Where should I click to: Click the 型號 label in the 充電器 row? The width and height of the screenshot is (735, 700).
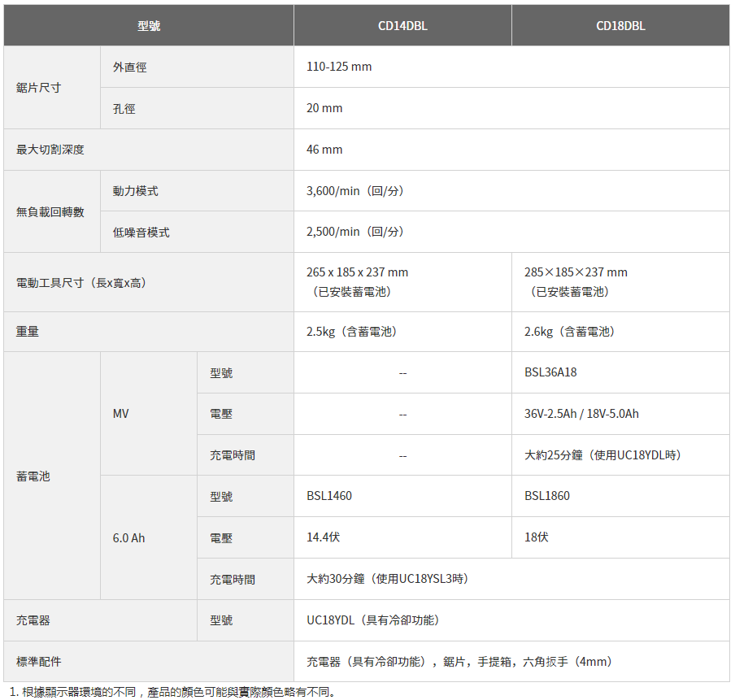[221, 620]
